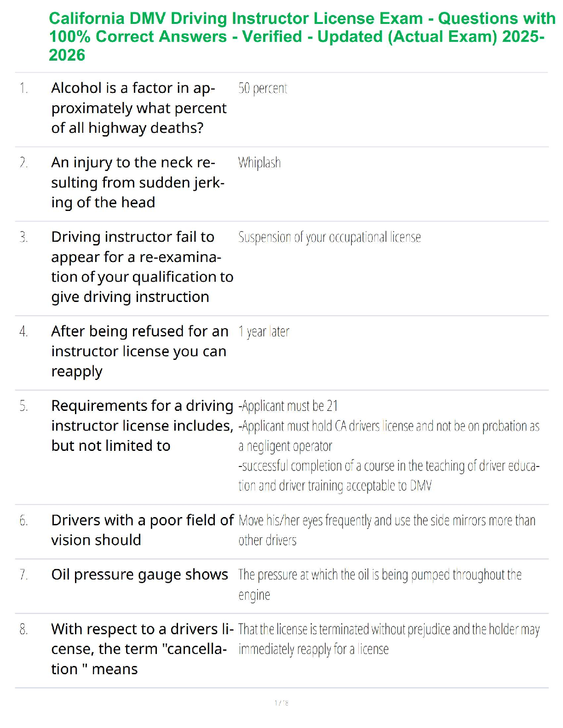
Task: Click question 3 about failing re-examination
Action: [x=142, y=267]
